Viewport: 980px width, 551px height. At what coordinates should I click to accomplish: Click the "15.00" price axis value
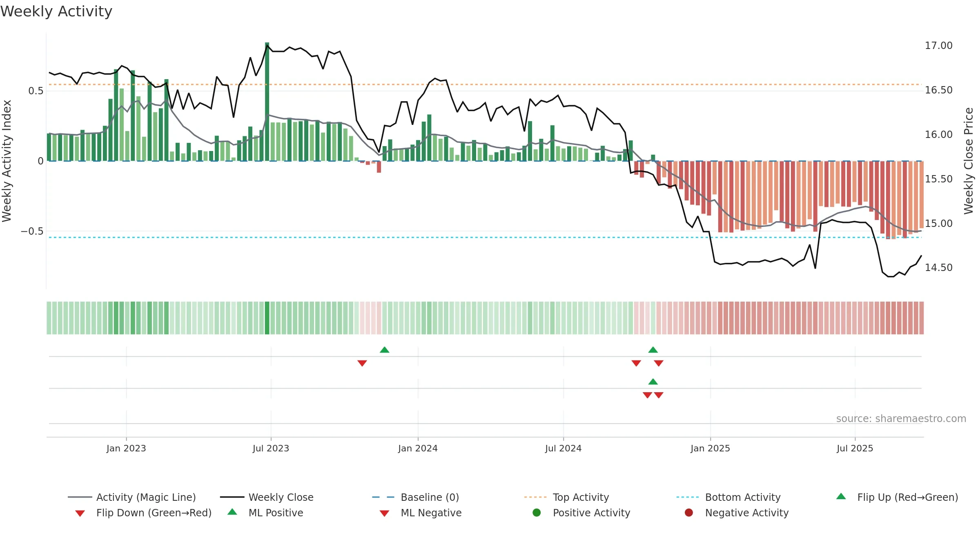(938, 224)
